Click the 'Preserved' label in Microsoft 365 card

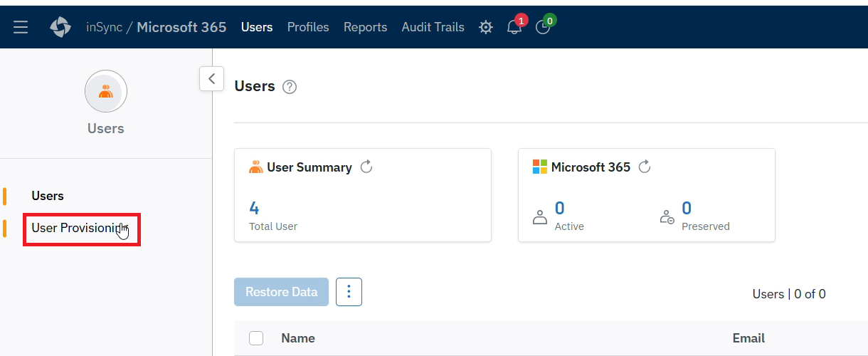pyautogui.click(x=706, y=226)
